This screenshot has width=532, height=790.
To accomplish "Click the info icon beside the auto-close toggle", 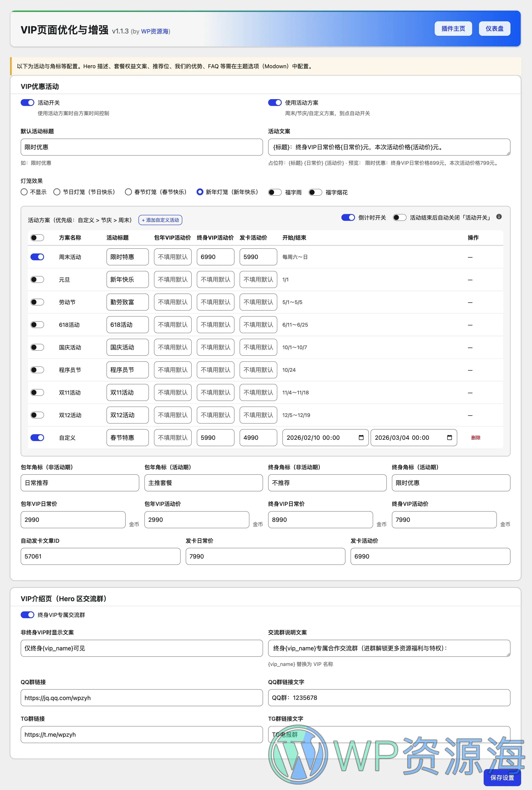I will pos(499,217).
